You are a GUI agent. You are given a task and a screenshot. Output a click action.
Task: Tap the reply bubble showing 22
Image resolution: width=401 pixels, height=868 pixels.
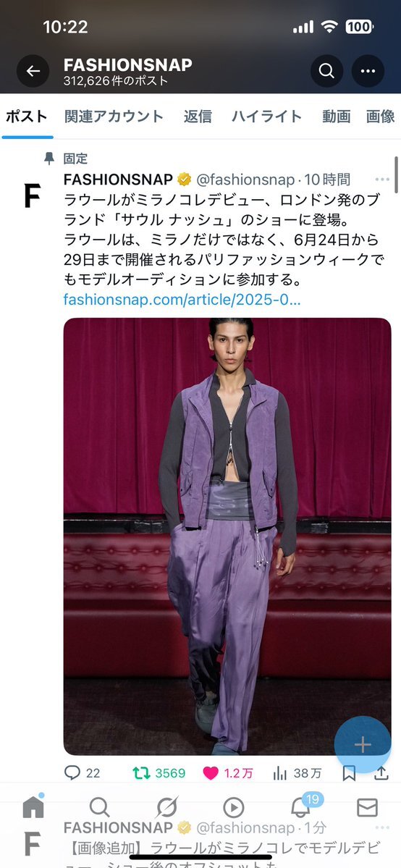point(82,772)
